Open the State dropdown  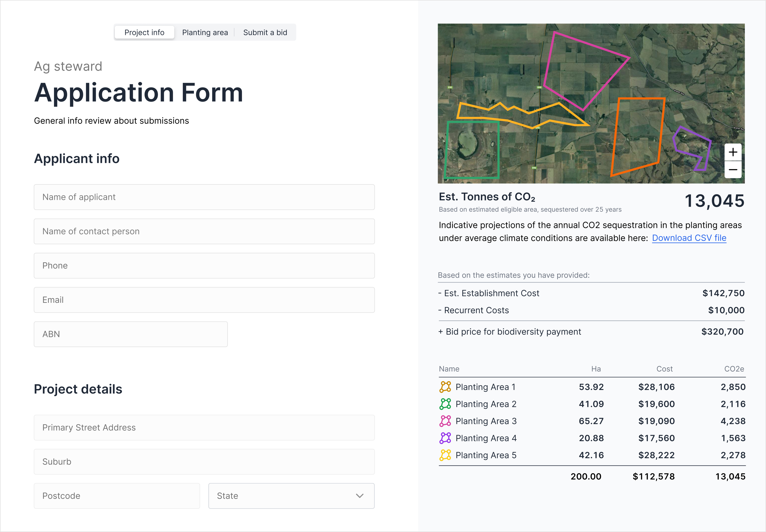(x=291, y=496)
